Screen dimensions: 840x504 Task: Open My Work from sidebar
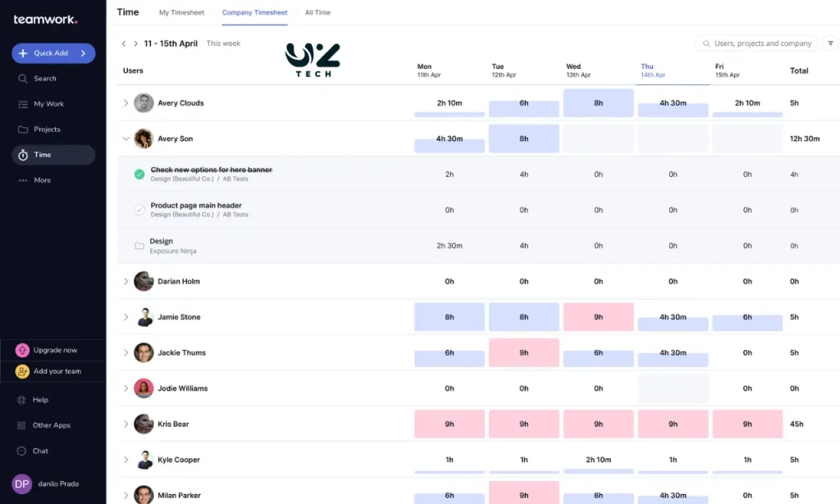pyautogui.click(x=23, y=104)
